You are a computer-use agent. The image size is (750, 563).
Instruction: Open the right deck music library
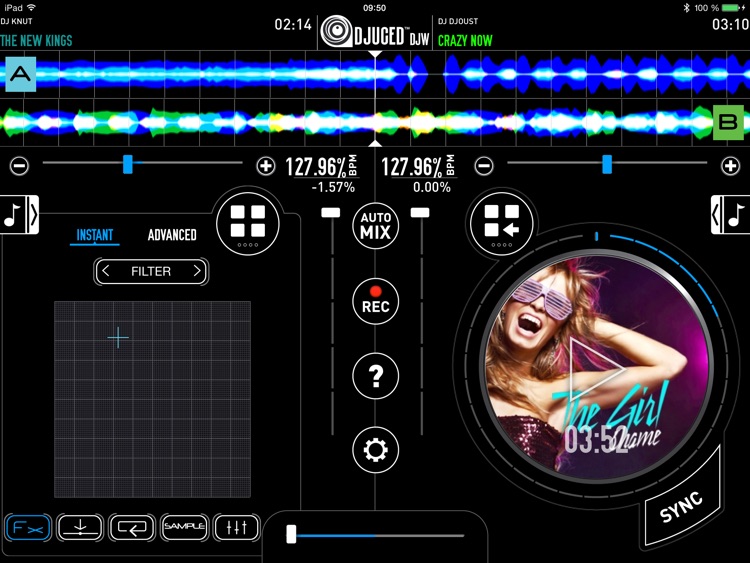point(730,215)
